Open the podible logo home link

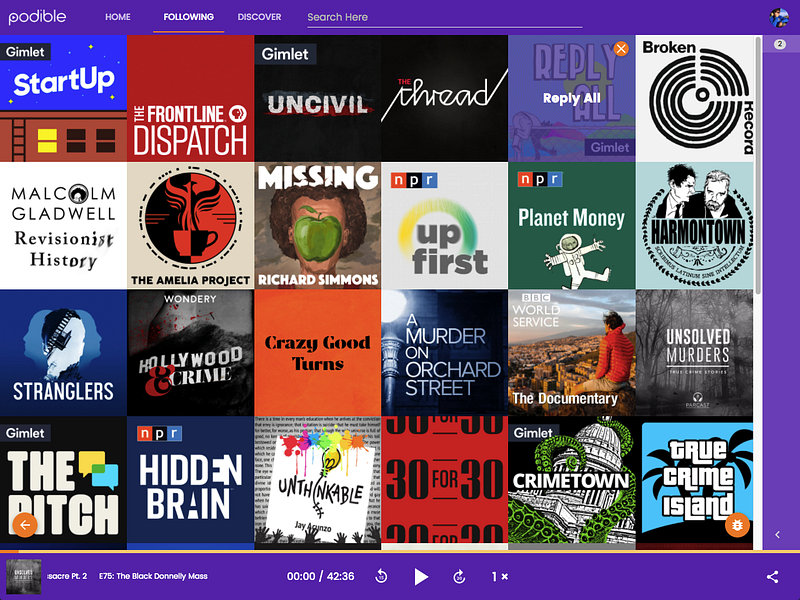pos(37,17)
